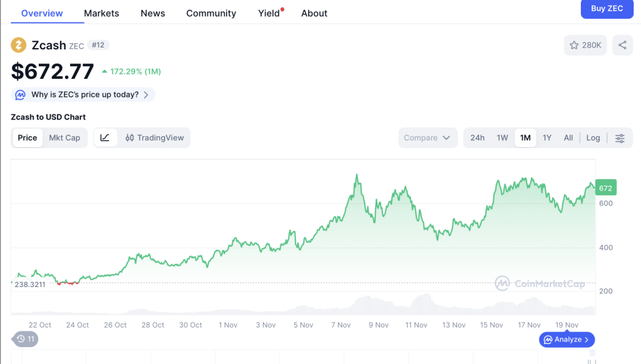Click the green 672 current price marker

605,188
